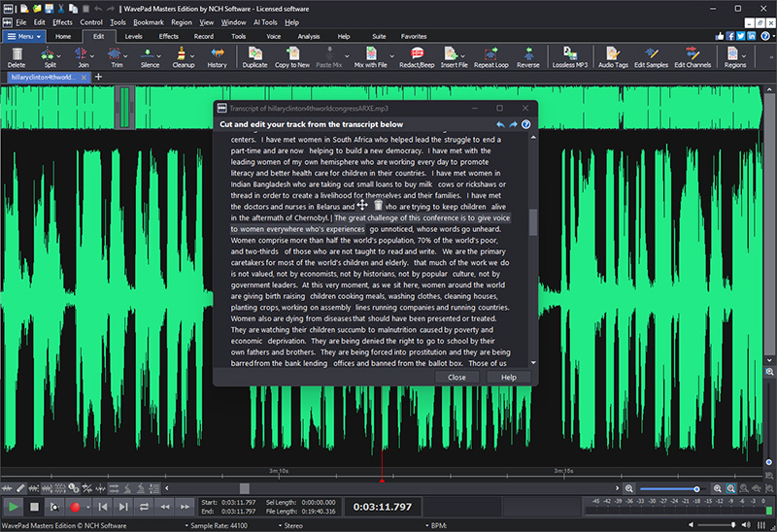Click the Cut scissors icon in the title bar
Image resolution: width=777 pixels, height=532 pixels.
point(61,9)
